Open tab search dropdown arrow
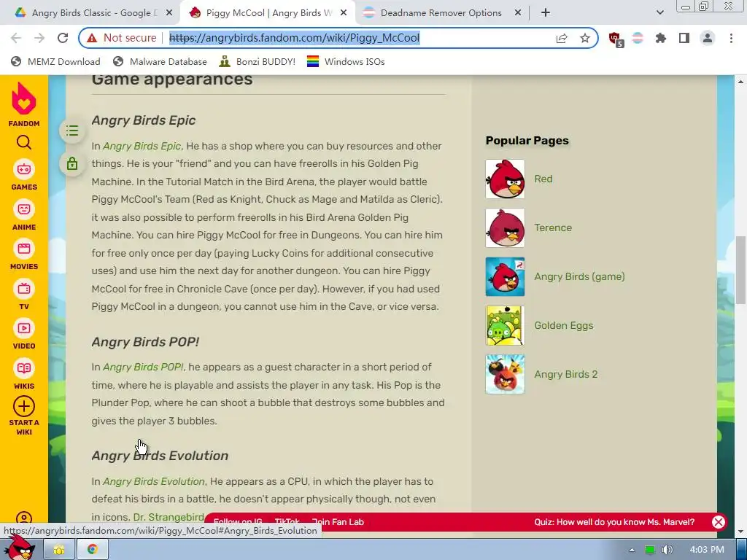Viewport: 747px width, 560px height. click(659, 13)
